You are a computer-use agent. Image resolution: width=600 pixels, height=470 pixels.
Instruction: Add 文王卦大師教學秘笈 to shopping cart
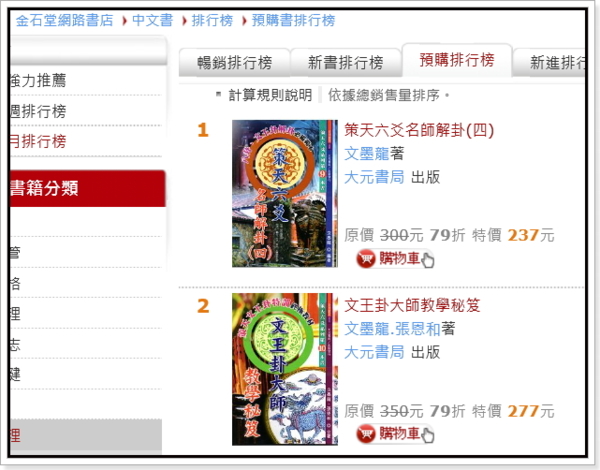coord(395,434)
